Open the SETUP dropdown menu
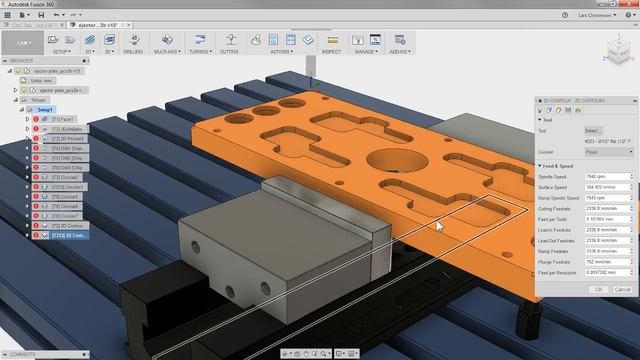 point(62,52)
